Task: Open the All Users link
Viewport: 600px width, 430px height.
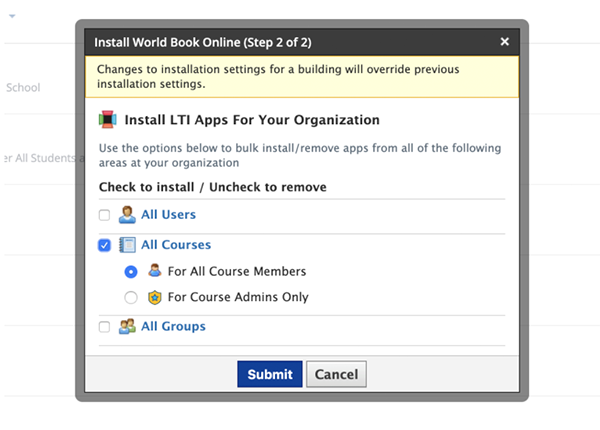Action: click(168, 215)
